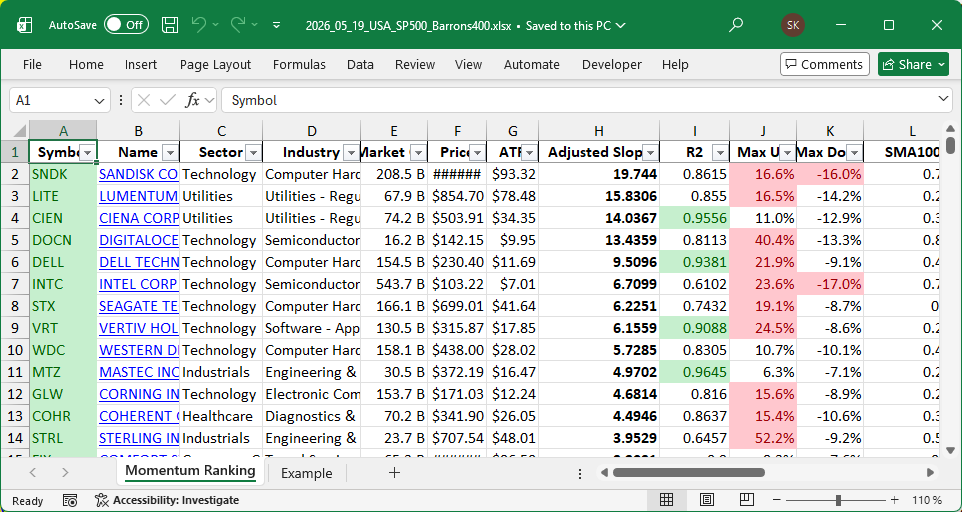
Task: Switch to the Insert ribbon tab
Action: pos(140,64)
